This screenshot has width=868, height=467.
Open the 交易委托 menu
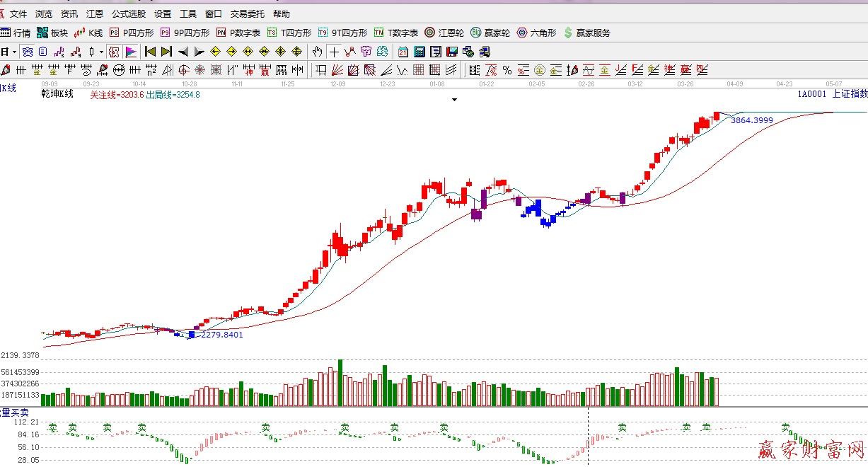click(x=248, y=13)
